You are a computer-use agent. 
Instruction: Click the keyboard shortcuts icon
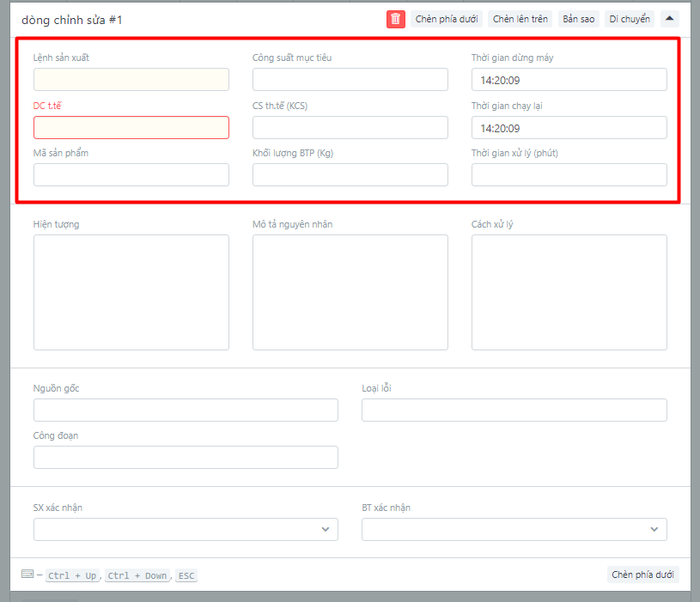coord(27,575)
